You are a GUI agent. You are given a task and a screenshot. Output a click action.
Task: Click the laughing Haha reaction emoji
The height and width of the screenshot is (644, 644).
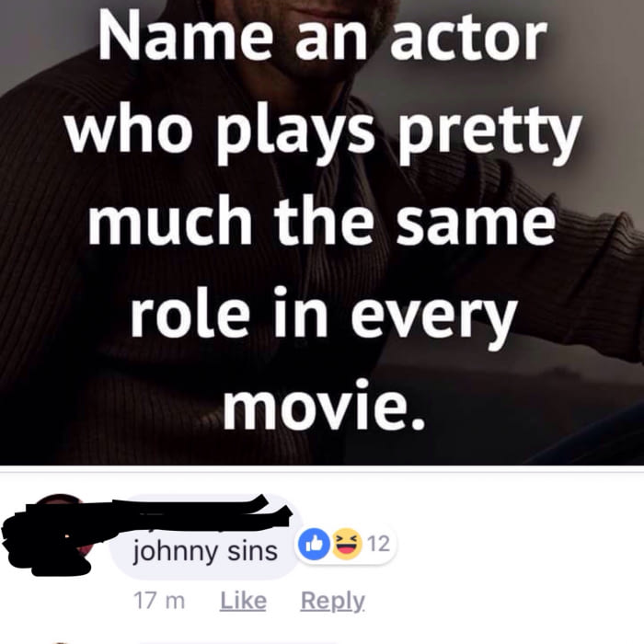pyautogui.click(x=346, y=544)
